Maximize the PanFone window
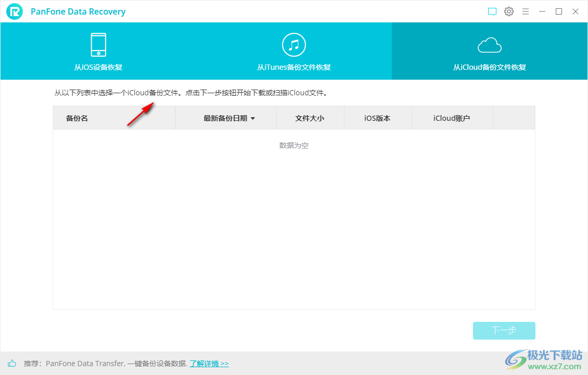The height and width of the screenshot is (375, 588). coord(559,11)
